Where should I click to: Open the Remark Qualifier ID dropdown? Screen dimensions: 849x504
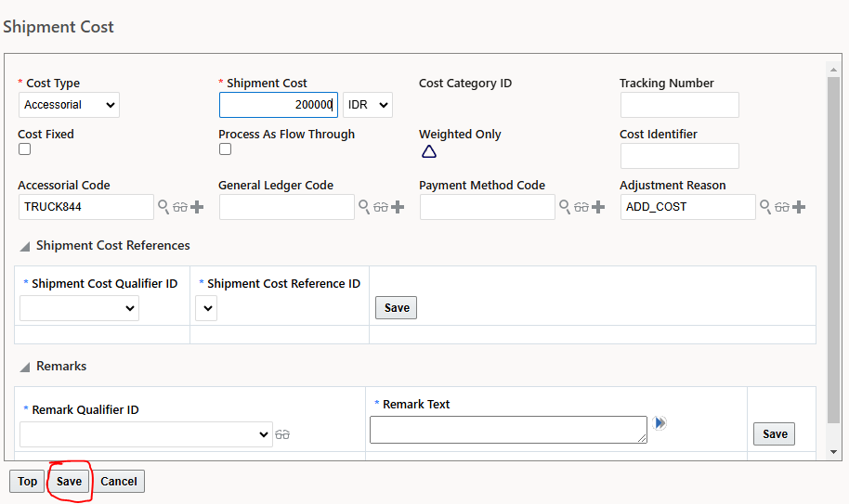tap(146, 434)
